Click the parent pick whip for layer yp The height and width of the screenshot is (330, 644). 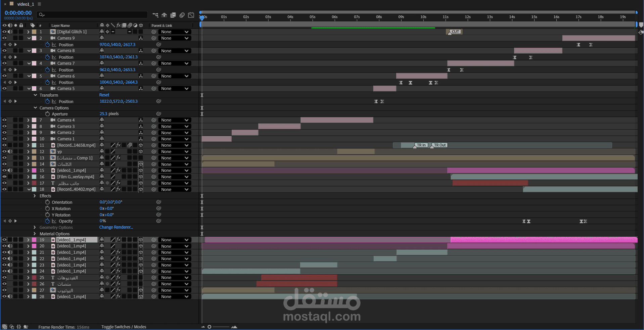click(x=154, y=152)
